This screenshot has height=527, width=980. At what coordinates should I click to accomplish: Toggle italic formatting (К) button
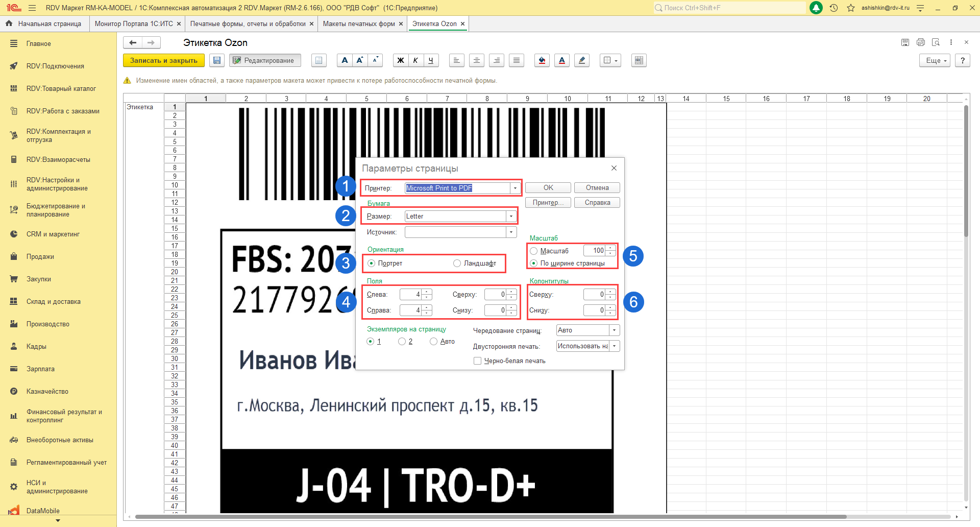[x=415, y=60]
